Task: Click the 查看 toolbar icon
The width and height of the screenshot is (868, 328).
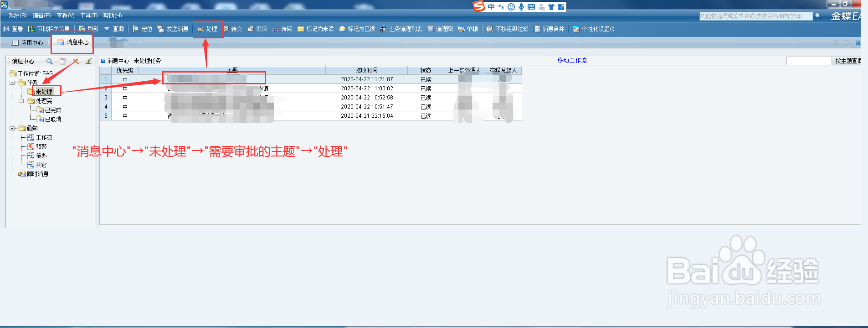Action: pyautogui.click(x=6, y=29)
